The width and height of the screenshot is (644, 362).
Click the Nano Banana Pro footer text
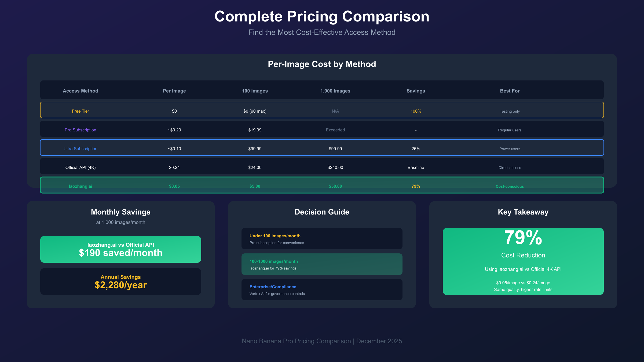coord(322,341)
